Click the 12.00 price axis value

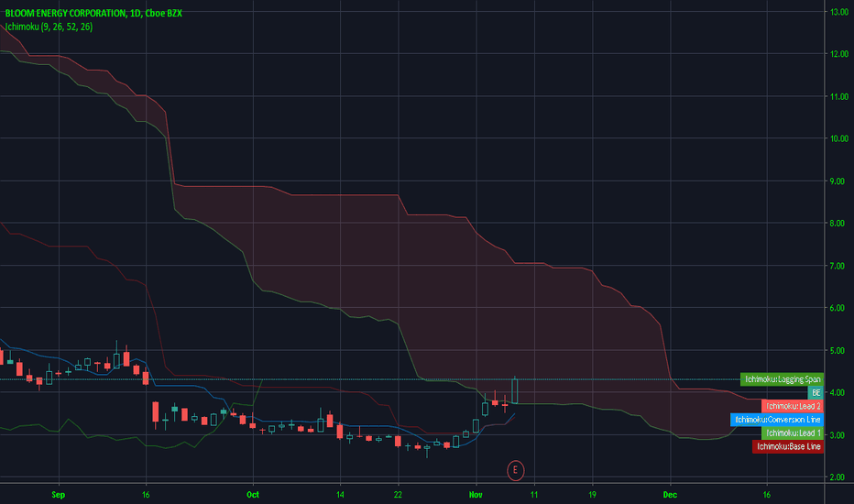pos(838,54)
